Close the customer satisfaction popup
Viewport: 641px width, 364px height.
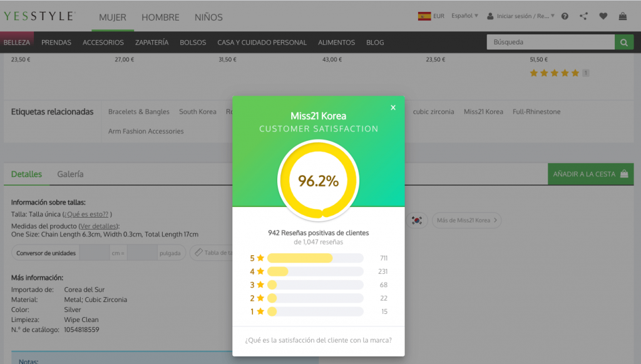[393, 108]
